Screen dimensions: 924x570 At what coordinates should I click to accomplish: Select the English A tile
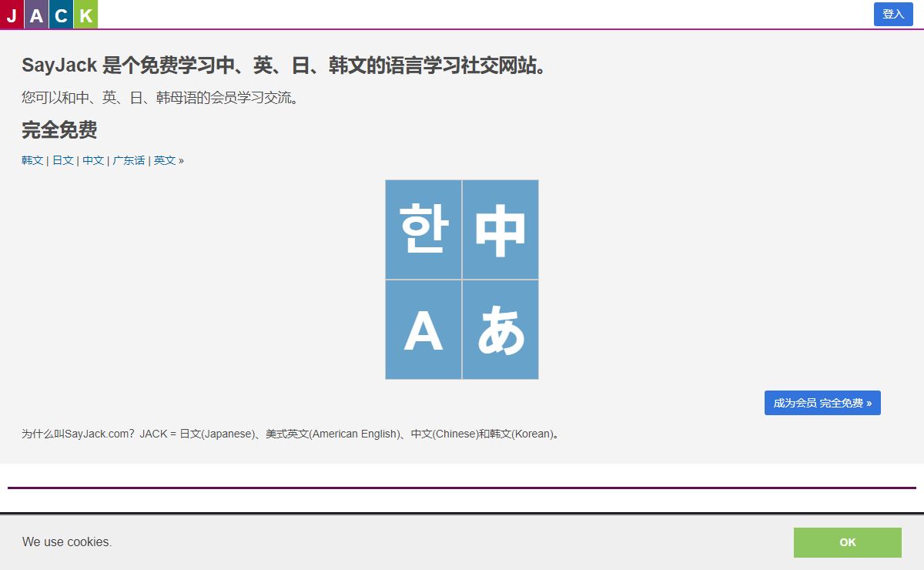pos(423,330)
